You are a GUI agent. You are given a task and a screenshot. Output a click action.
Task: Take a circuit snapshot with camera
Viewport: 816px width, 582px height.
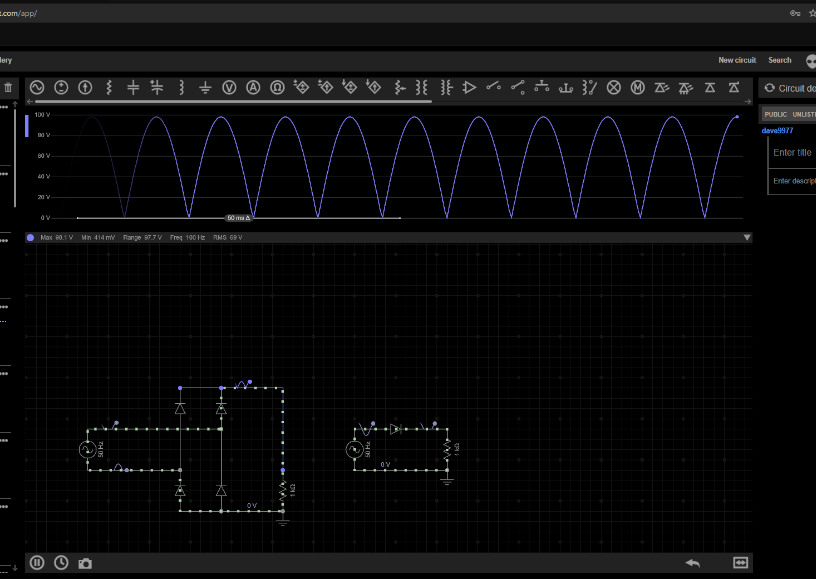click(x=85, y=563)
